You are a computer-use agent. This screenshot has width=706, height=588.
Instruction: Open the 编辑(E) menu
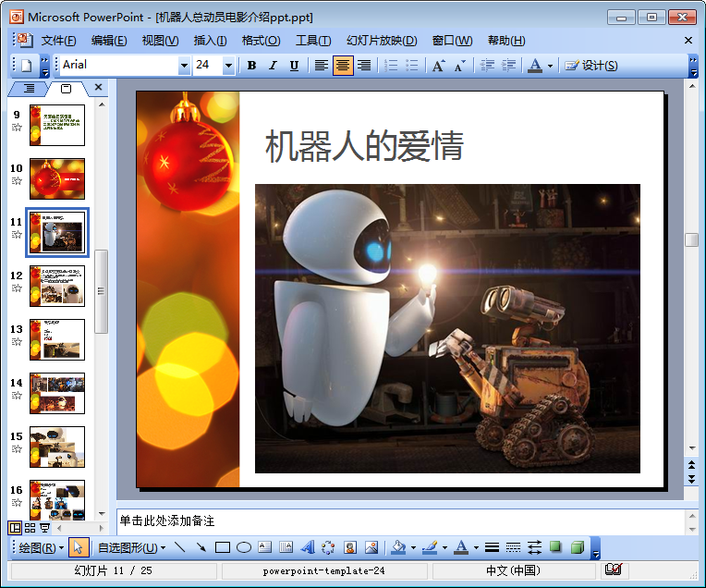tap(109, 41)
